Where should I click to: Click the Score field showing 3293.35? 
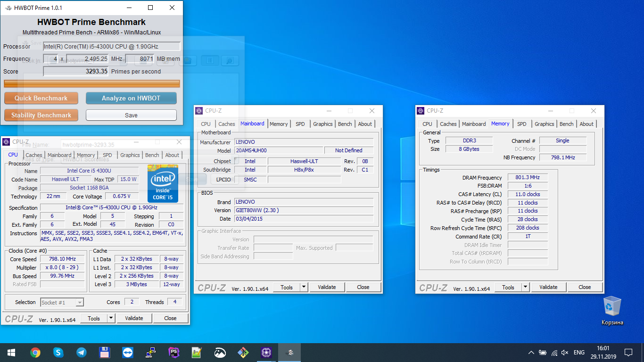76,72
